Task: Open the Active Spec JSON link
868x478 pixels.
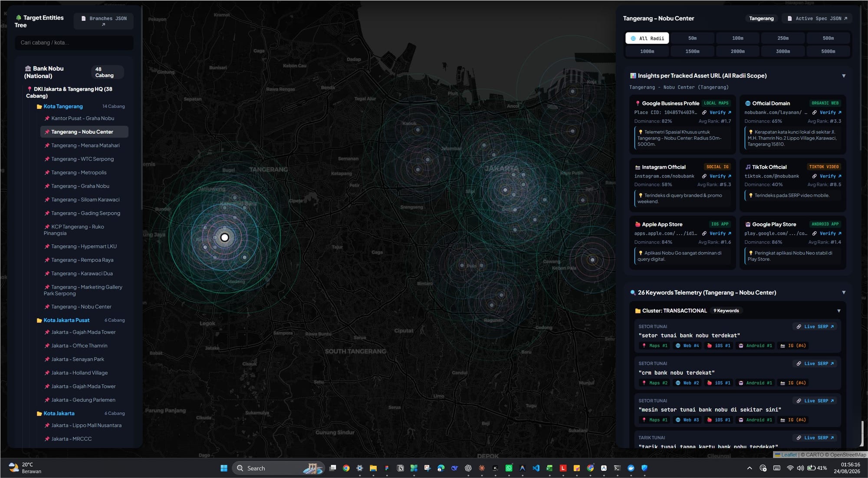Action: click(817, 19)
